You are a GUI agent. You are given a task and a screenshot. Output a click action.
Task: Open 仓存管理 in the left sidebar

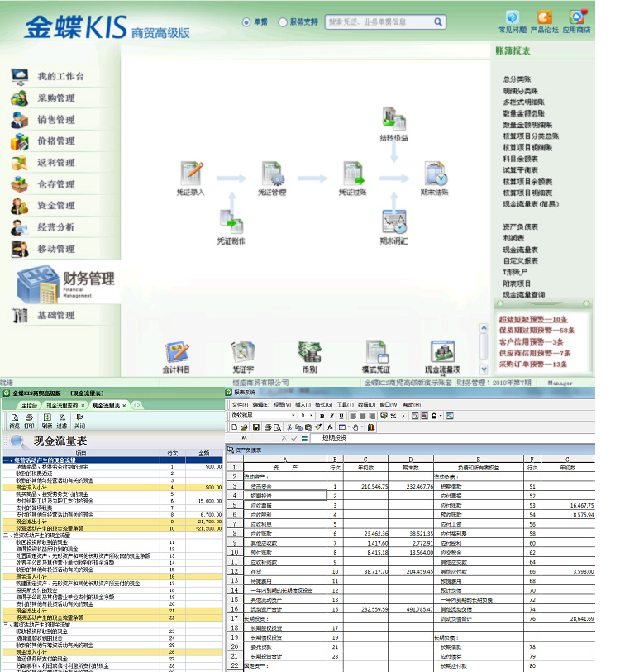56,184
